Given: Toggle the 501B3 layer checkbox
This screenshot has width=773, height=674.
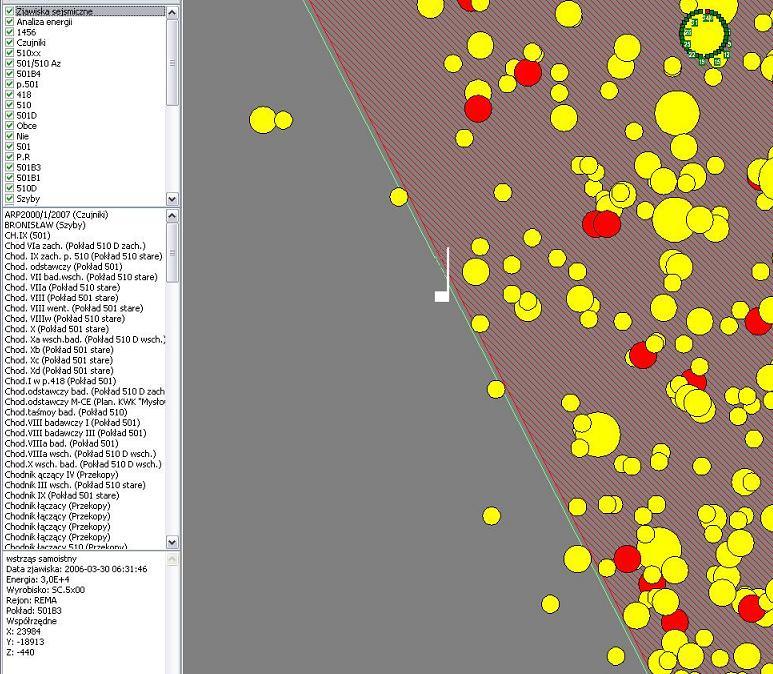Looking at the screenshot, I should (9, 167).
